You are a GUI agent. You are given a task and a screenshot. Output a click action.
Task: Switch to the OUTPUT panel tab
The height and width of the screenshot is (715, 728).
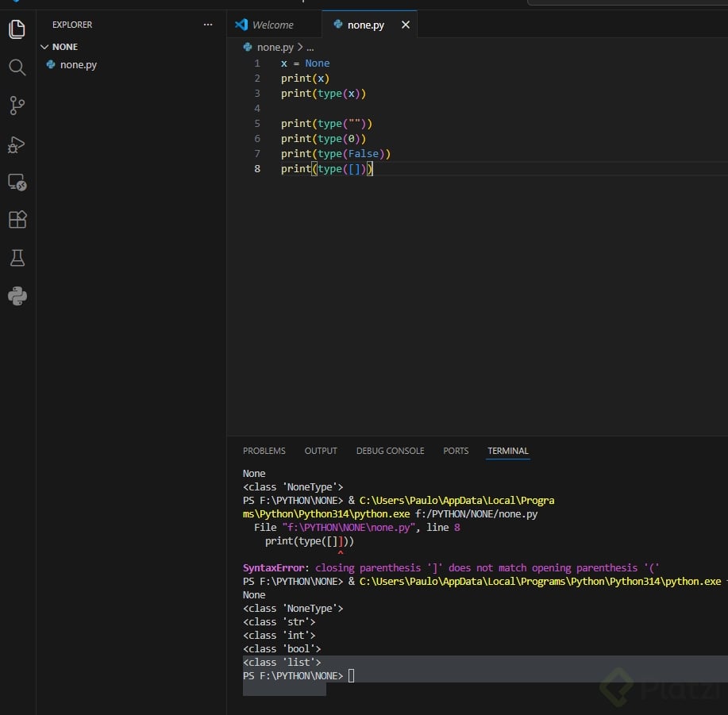(321, 451)
